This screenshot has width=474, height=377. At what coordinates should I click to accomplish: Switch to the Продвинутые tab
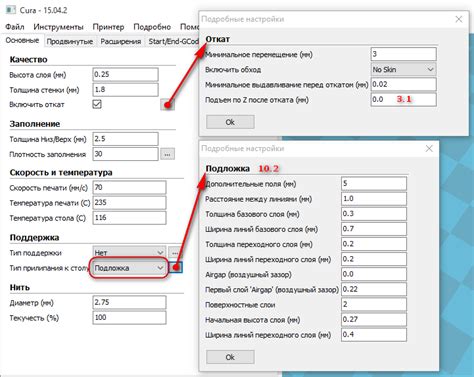(70, 41)
